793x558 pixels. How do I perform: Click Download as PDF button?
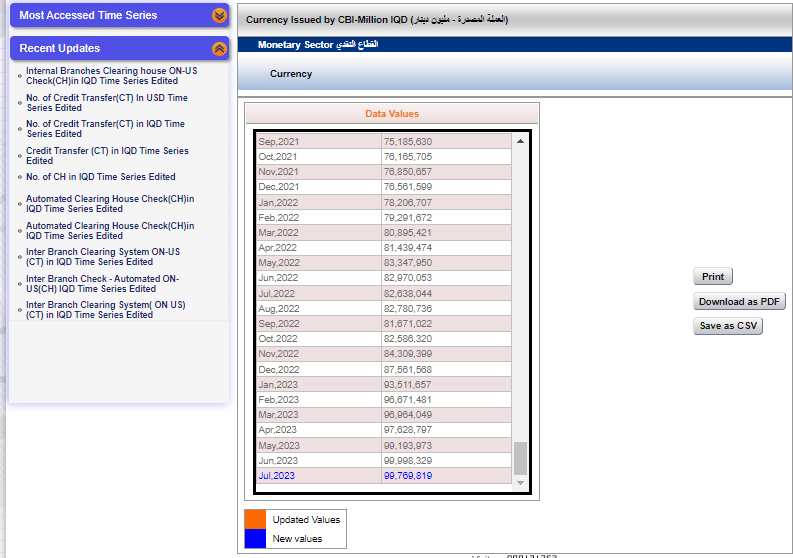[740, 302]
